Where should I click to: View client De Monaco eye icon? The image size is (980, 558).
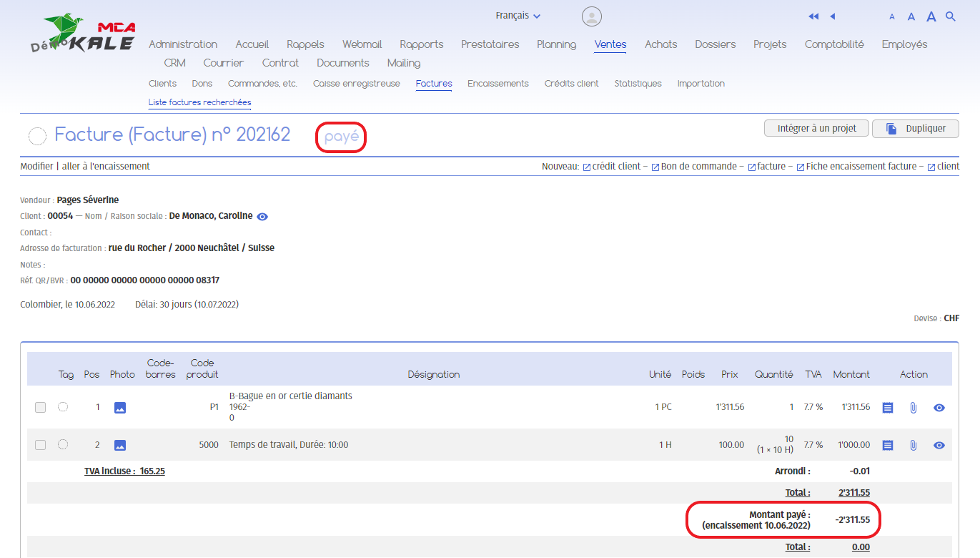pyautogui.click(x=262, y=217)
